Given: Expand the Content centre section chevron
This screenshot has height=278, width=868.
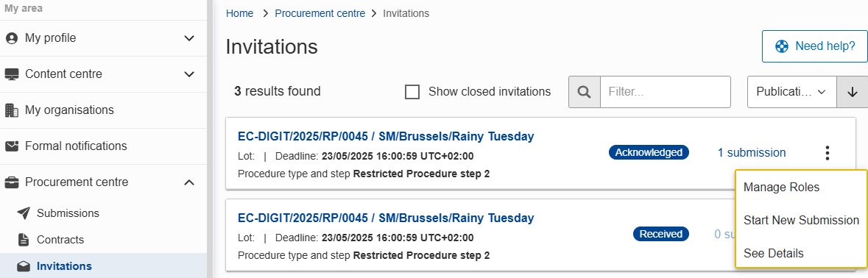Looking at the screenshot, I should [x=189, y=74].
